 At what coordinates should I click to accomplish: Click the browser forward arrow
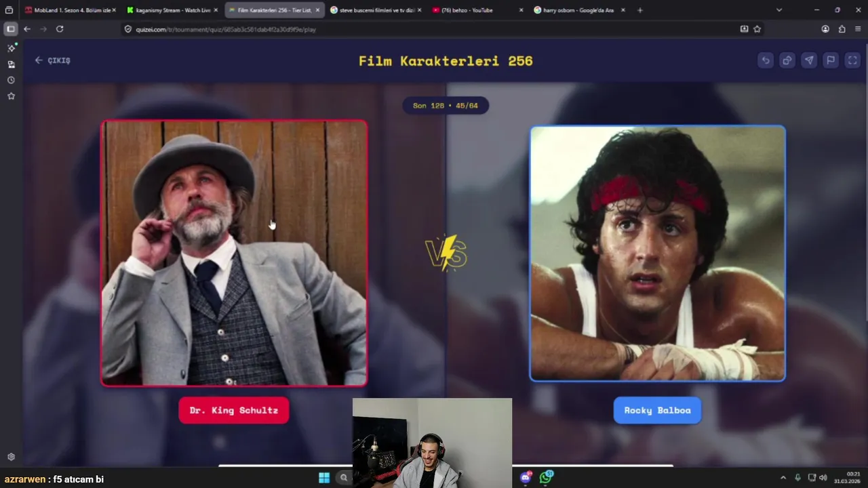coord(43,29)
